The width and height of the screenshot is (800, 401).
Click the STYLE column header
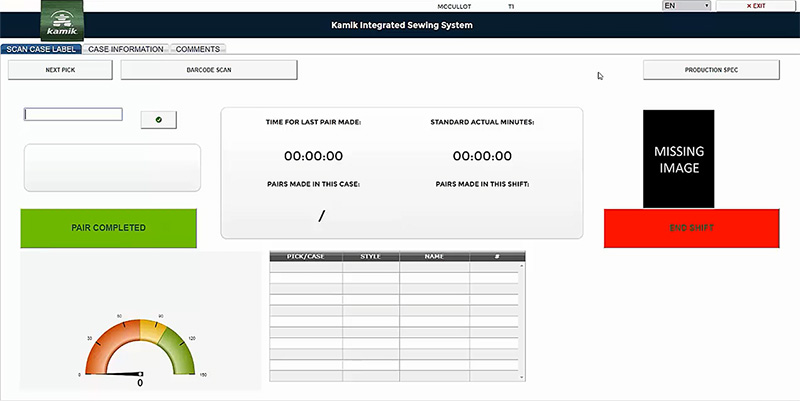coord(370,256)
